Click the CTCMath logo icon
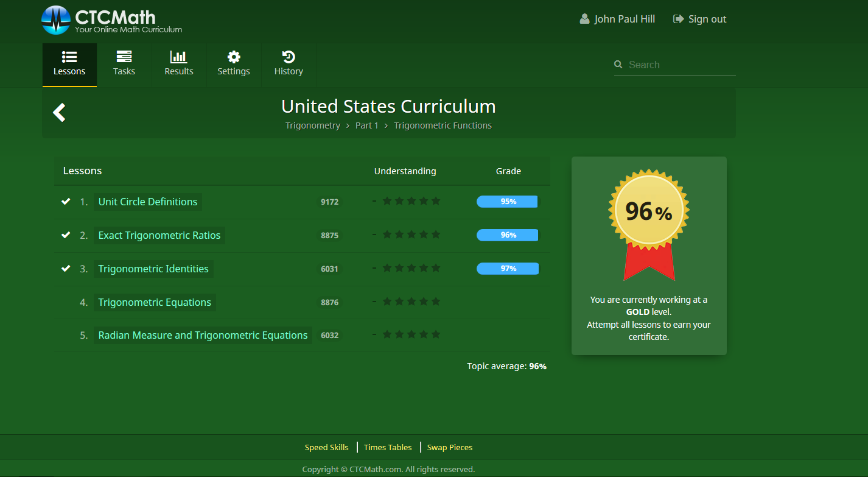 coord(56,20)
